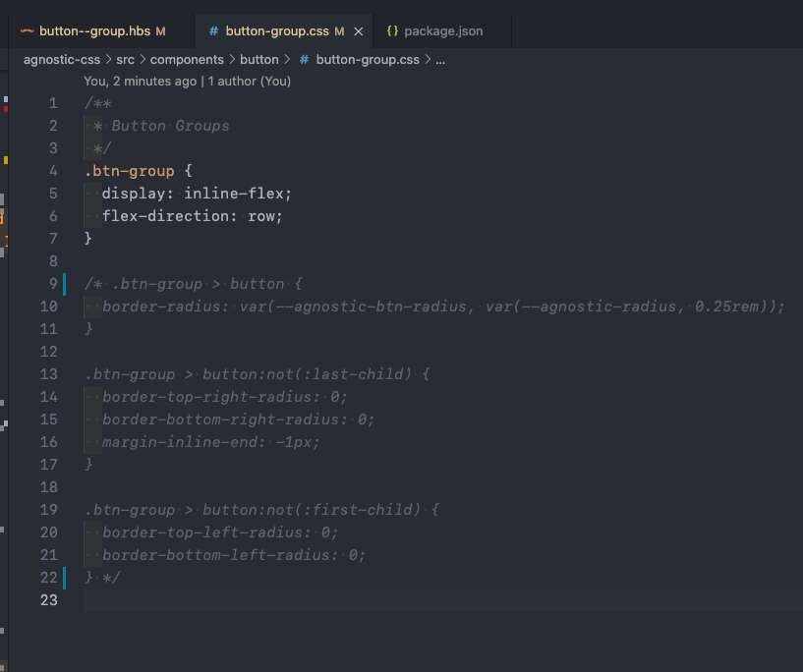Open agnostic-css breadcrumb segment
The image size is (803, 672).
point(62,60)
